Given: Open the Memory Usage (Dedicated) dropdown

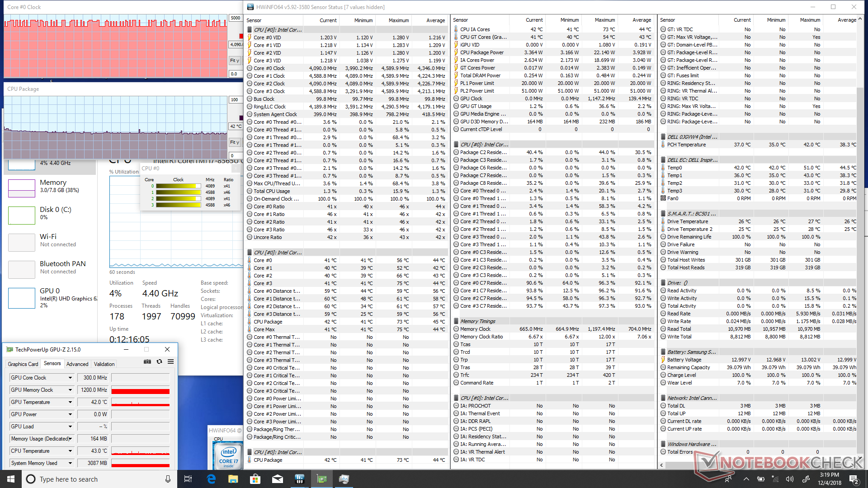Looking at the screenshot, I should pos(70,439).
